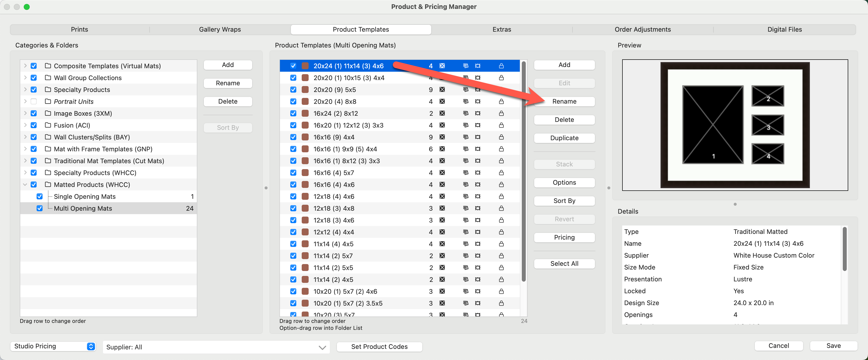The image size is (868, 360).
Task: Expand the Fusion (ACI) folder
Action: [25, 125]
